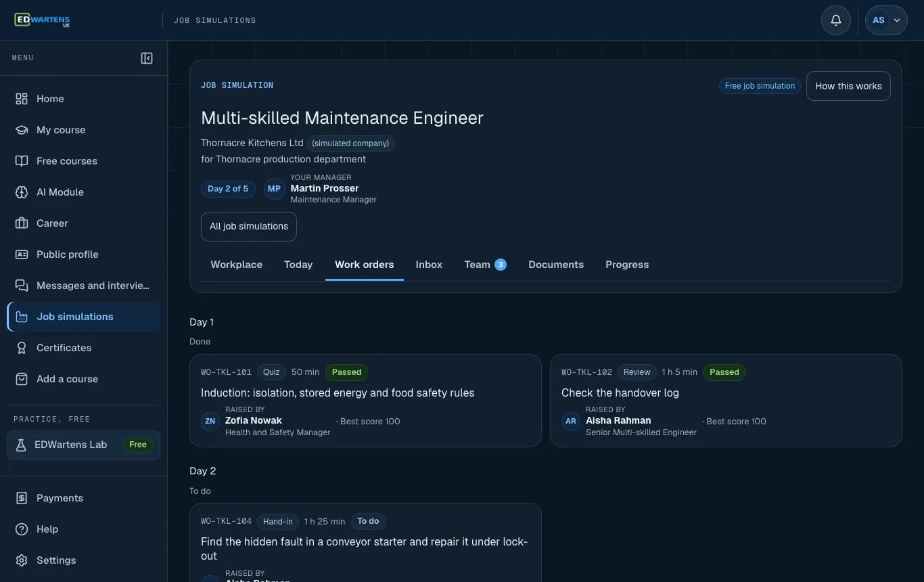The image size is (924, 582).
Task: Click the Day 2 of 5 badge
Action: [228, 189]
